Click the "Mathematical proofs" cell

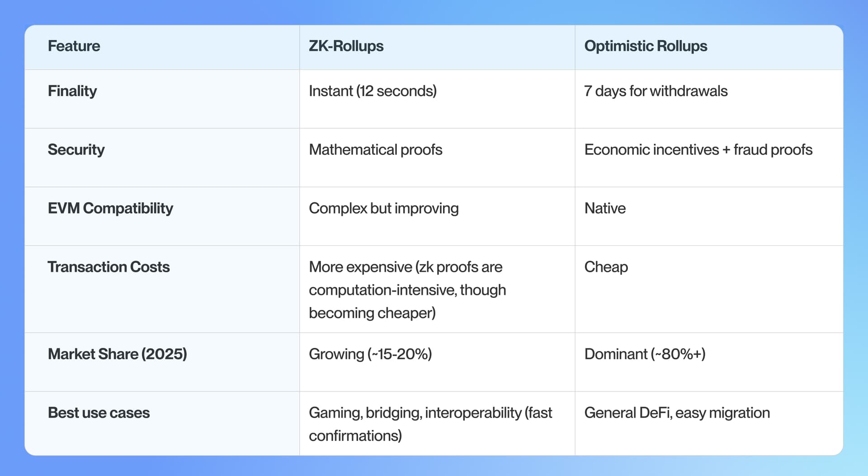(375, 150)
